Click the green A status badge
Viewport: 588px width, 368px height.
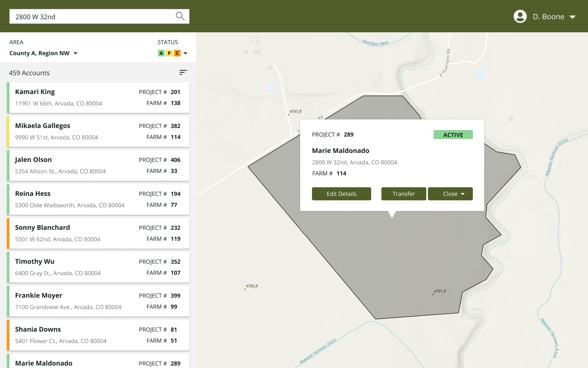[161, 53]
